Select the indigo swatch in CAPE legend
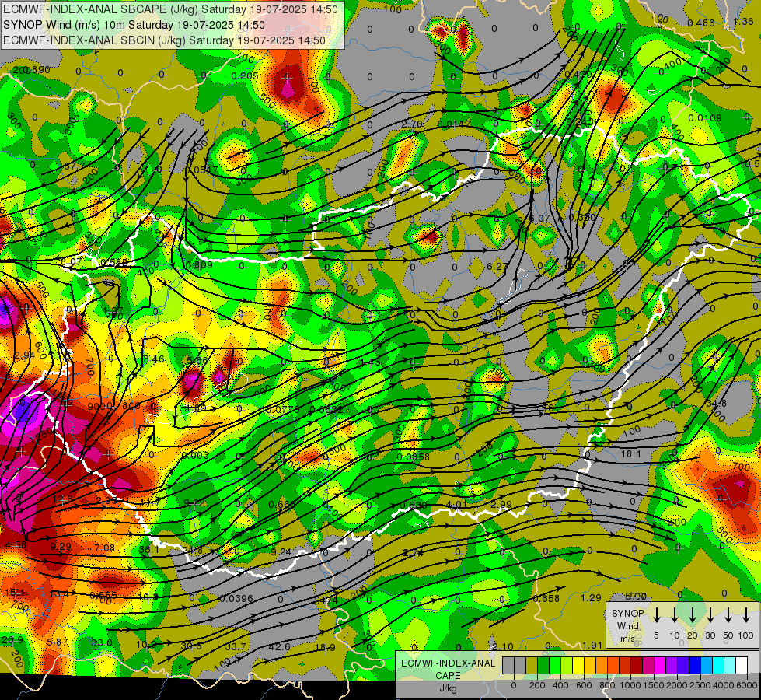 (683, 665)
